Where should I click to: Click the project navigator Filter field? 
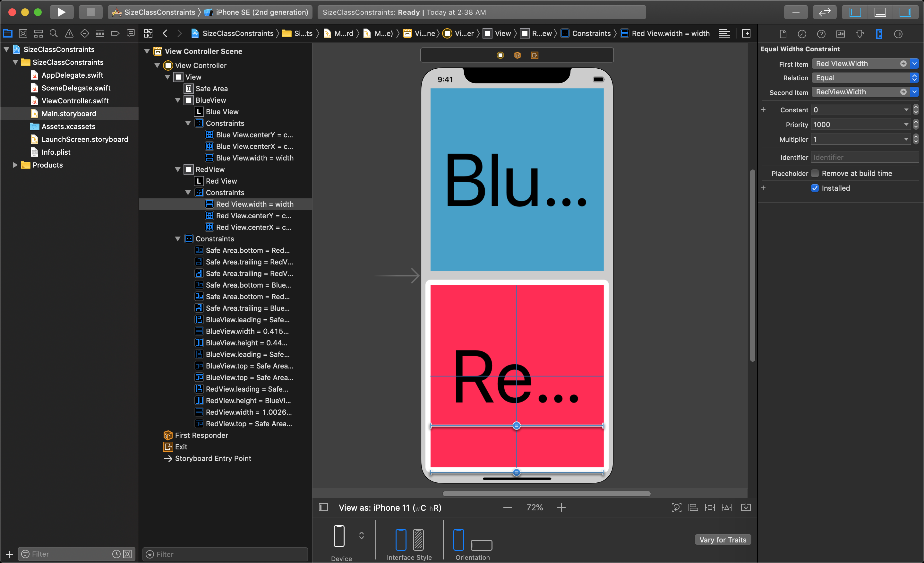coord(76,554)
